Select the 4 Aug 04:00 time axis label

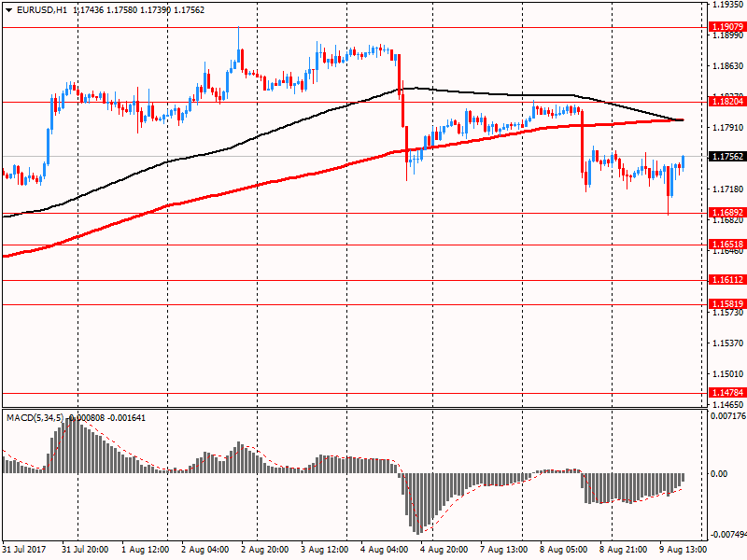tap(384, 550)
